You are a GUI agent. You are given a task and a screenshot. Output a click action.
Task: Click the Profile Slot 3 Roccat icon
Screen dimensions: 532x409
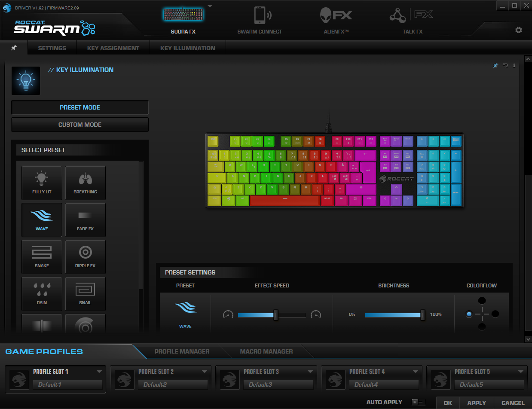[229, 379]
